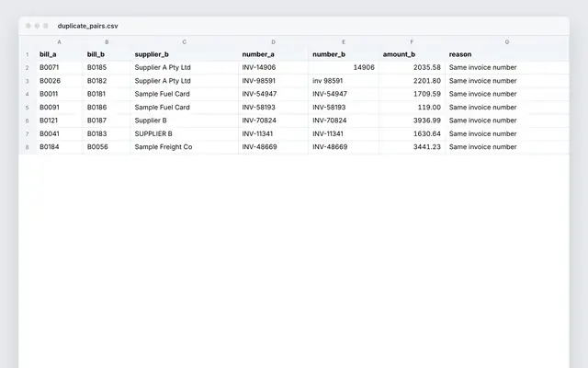588x368 pixels.
Task: Select cell B0187
Action: (107, 121)
